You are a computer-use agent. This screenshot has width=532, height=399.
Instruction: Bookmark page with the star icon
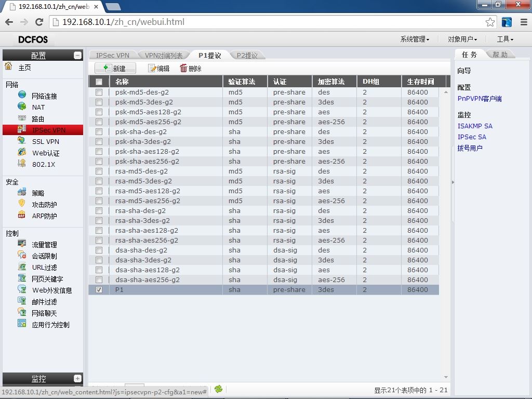pyautogui.click(x=490, y=22)
